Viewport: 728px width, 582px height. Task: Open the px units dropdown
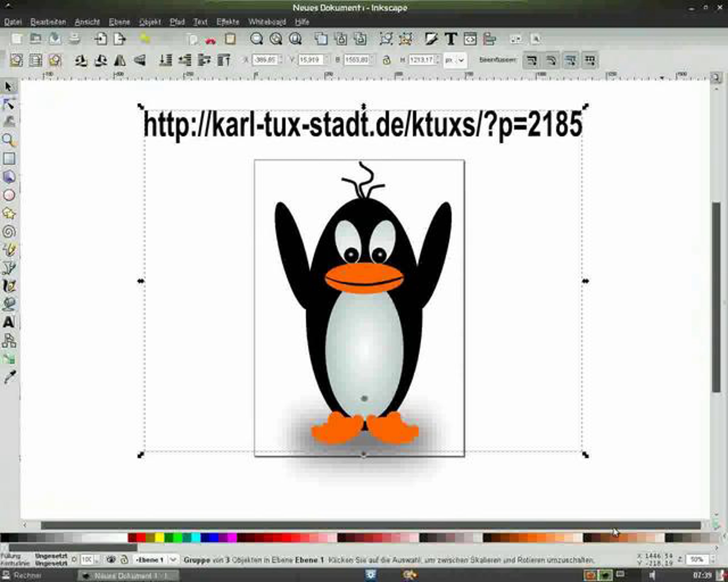[455, 60]
